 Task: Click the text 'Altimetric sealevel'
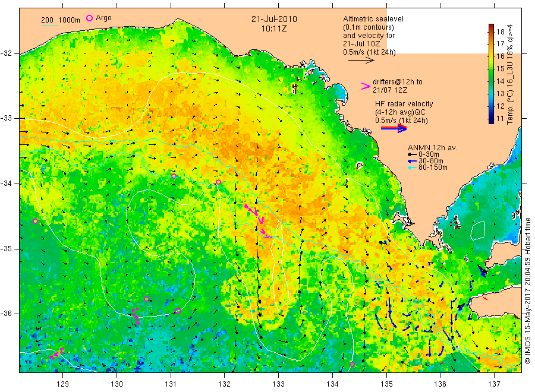[x=373, y=19]
